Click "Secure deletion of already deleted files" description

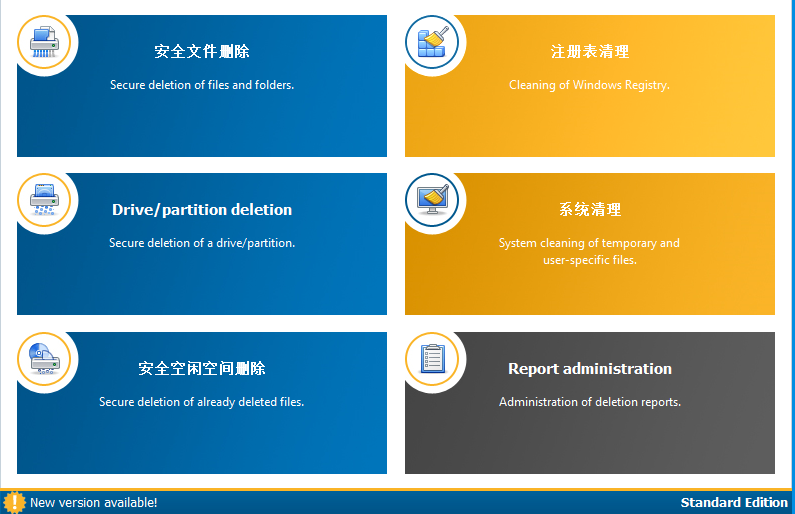(x=202, y=402)
